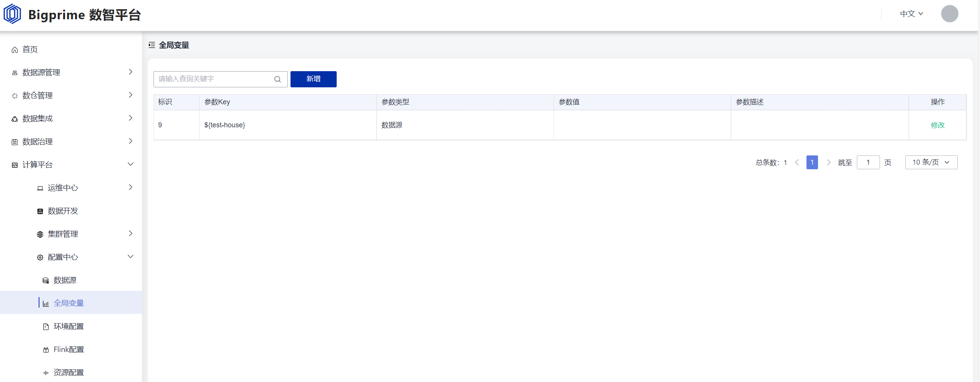Click the 数据集成 sidebar icon
Screen dimensions: 980x382
point(15,119)
